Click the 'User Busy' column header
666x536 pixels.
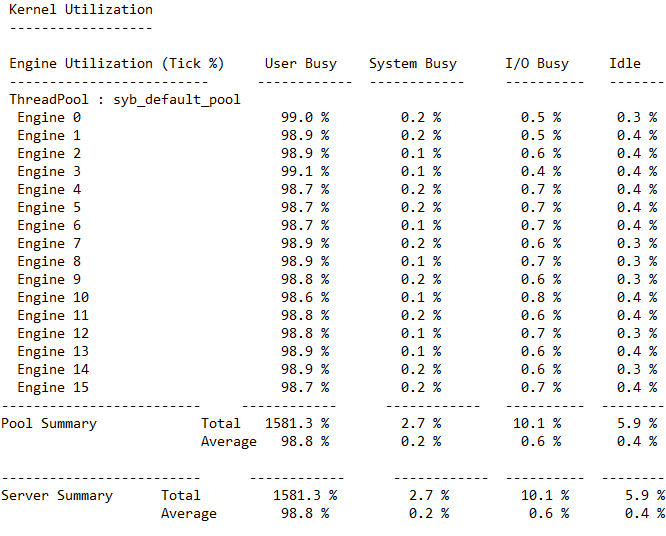(301, 64)
